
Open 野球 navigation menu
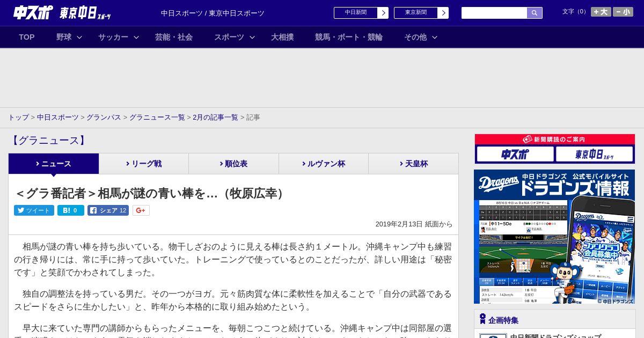click(x=64, y=37)
